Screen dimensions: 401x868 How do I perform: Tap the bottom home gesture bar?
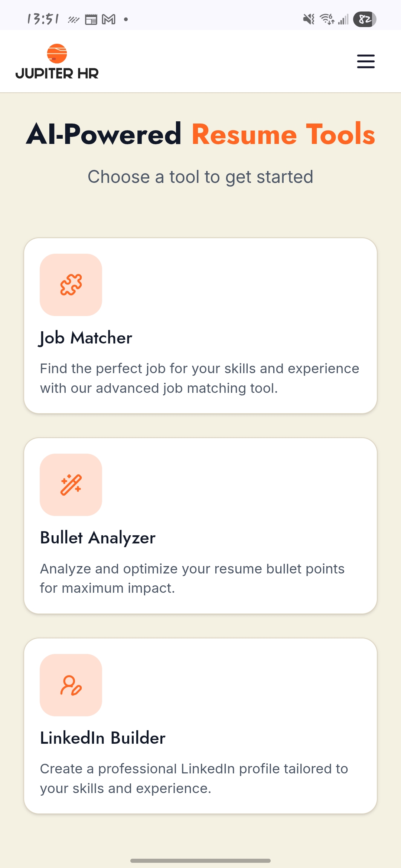[x=200, y=861]
